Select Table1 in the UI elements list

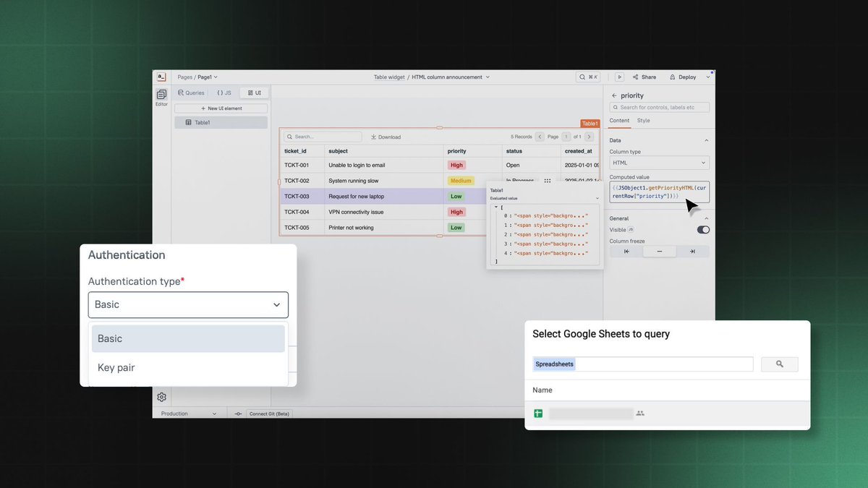[x=221, y=123]
